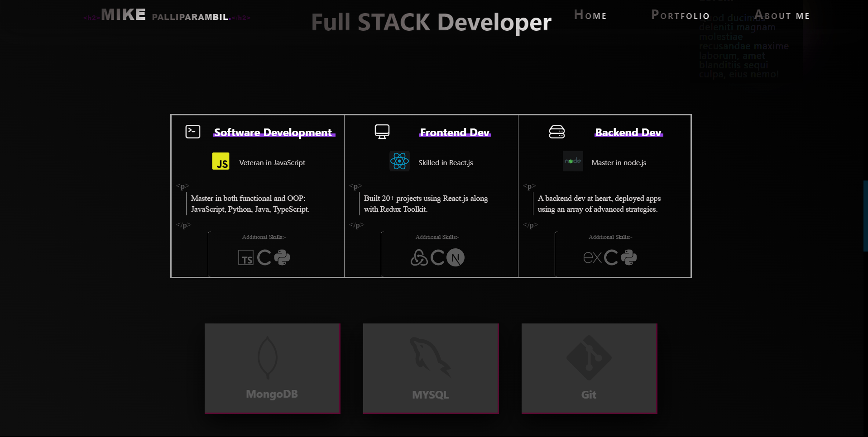Click the Redux swirl icon
The width and height of the screenshot is (868, 437).
coord(419,258)
